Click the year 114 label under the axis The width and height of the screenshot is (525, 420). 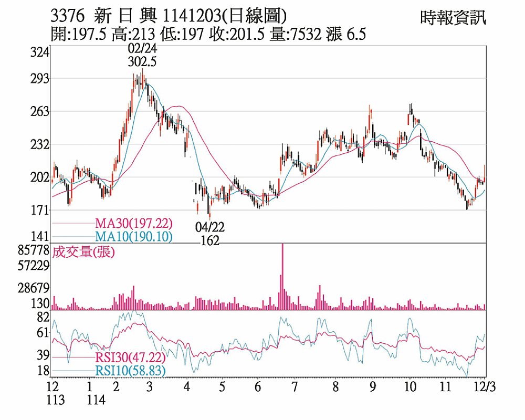[96, 400]
